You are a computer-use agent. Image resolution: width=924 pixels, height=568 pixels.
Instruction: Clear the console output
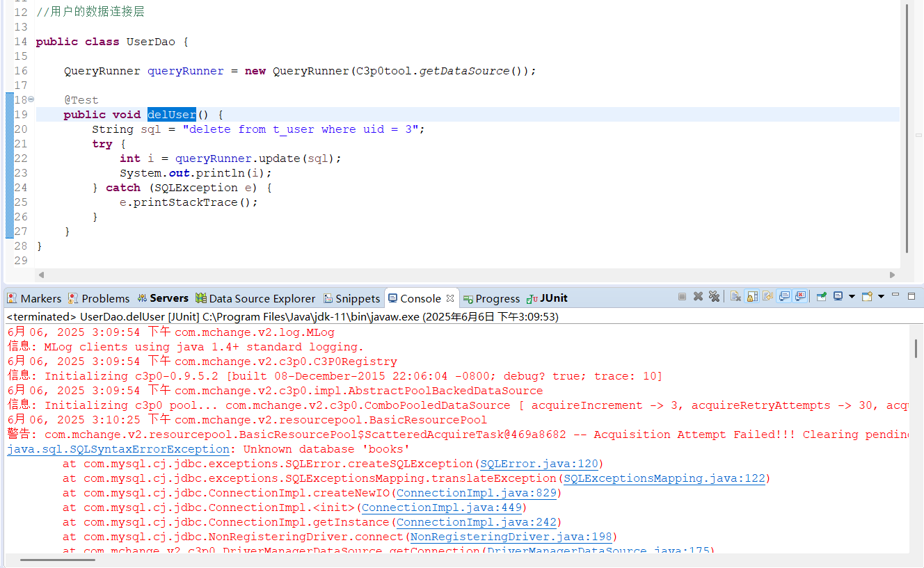coord(735,296)
